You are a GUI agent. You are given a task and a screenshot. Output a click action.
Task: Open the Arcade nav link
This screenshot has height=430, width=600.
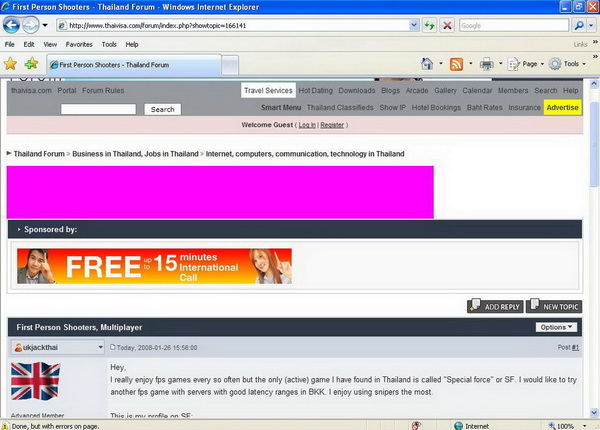417,91
